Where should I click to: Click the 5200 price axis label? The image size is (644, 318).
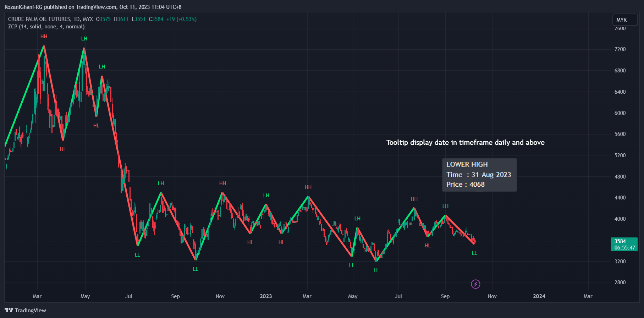pos(620,155)
